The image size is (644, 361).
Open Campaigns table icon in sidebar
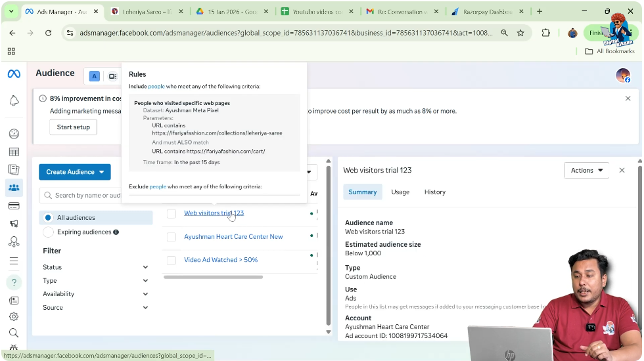(14, 152)
